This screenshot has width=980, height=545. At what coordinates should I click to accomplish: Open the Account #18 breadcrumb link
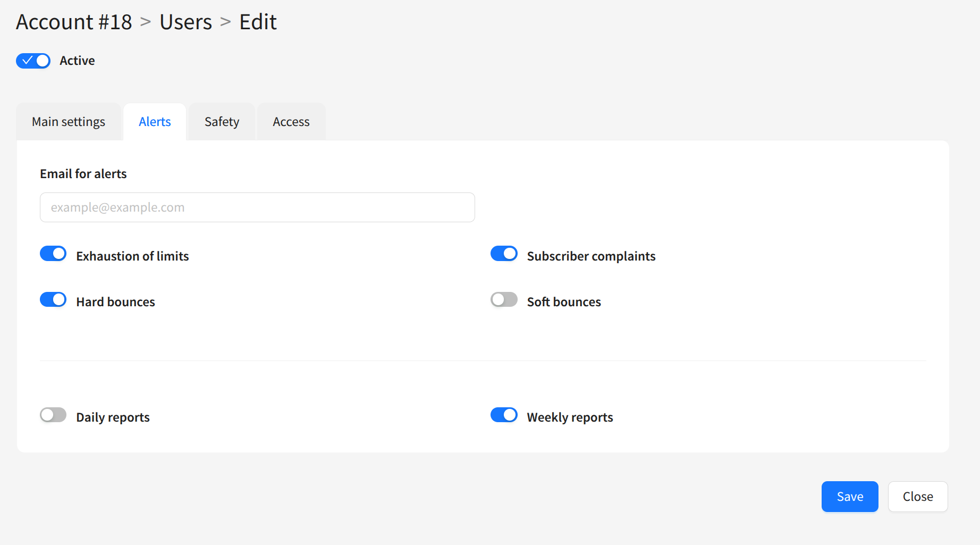click(x=74, y=22)
